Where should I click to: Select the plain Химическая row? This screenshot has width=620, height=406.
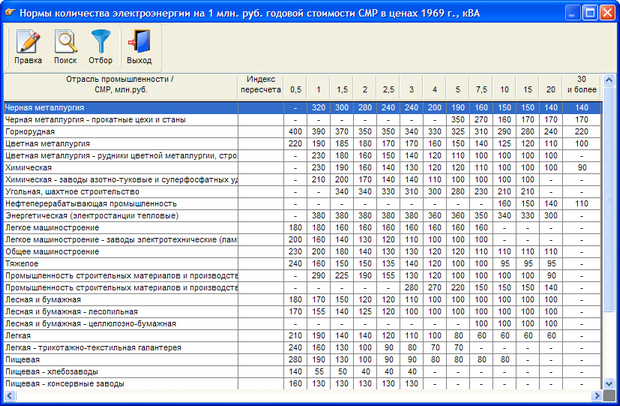pos(302,168)
